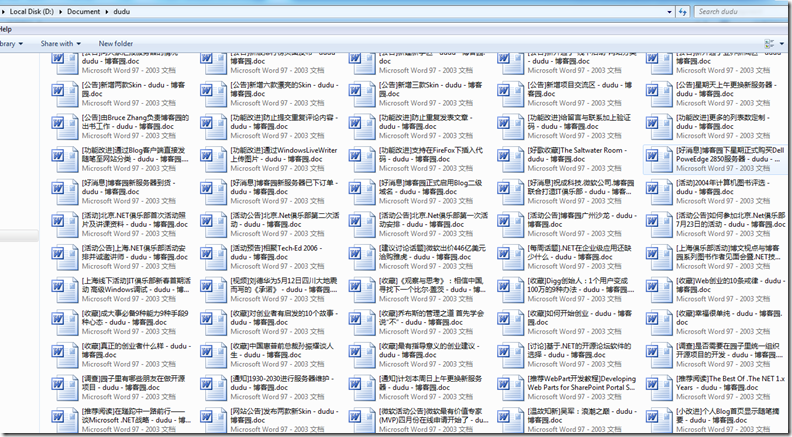The height and width of the screenshot is (437, 792).
Task: Select file about Dell PoweEdge 2850服务器
Action: point(731,155)
